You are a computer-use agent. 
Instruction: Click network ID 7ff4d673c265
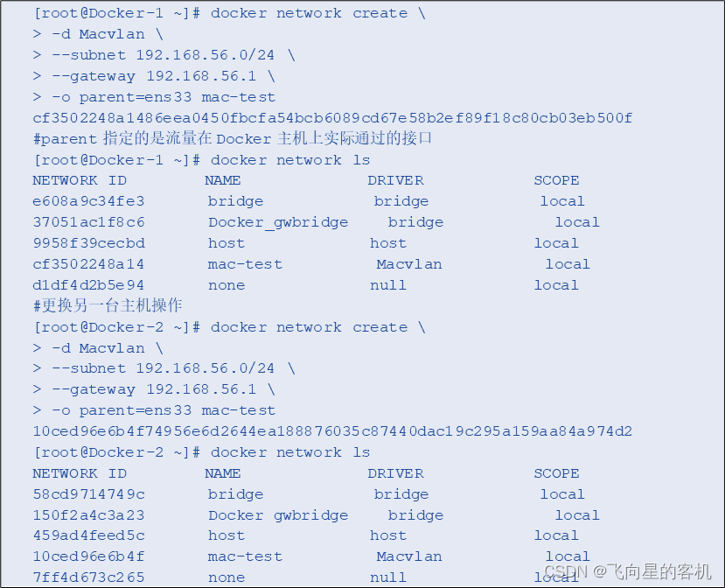click(x=89, y=577)
